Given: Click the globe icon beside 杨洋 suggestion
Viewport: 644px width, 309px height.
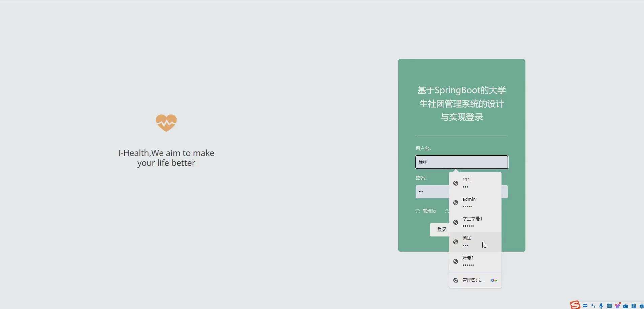Looking at the screenshot, I should 456,242.
